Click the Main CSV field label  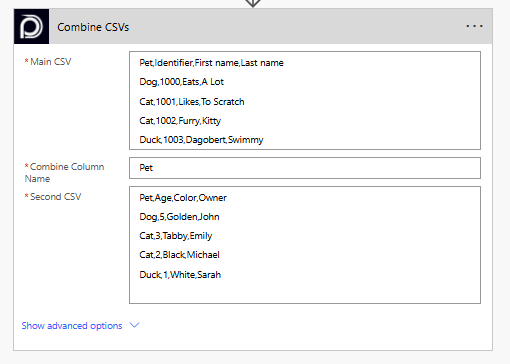48,62
